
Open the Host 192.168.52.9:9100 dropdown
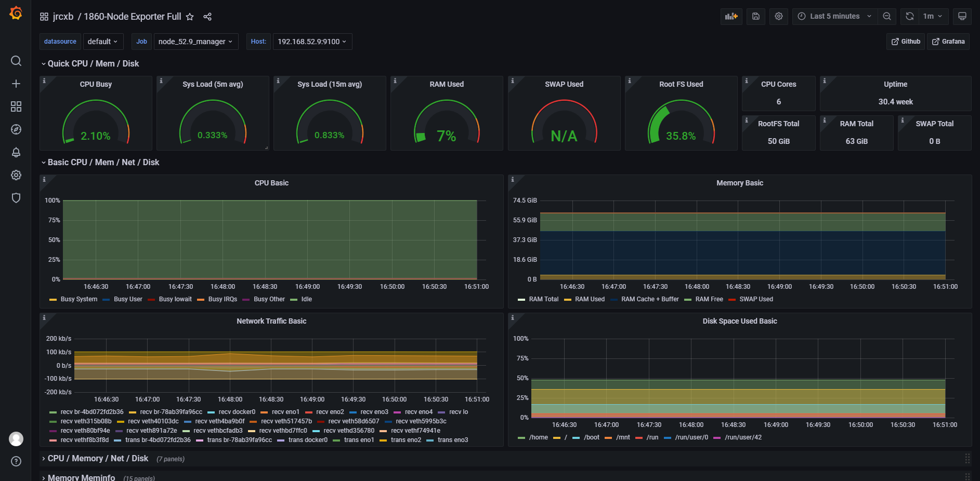(312, 42)
